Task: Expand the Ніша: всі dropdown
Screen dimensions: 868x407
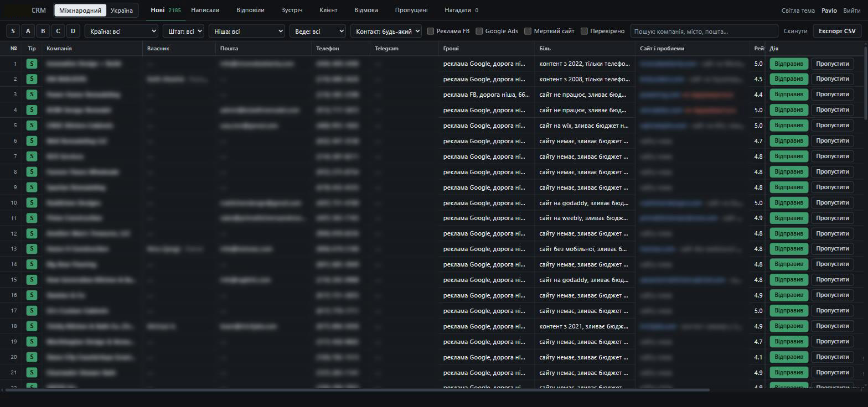Action: (246, 31)
